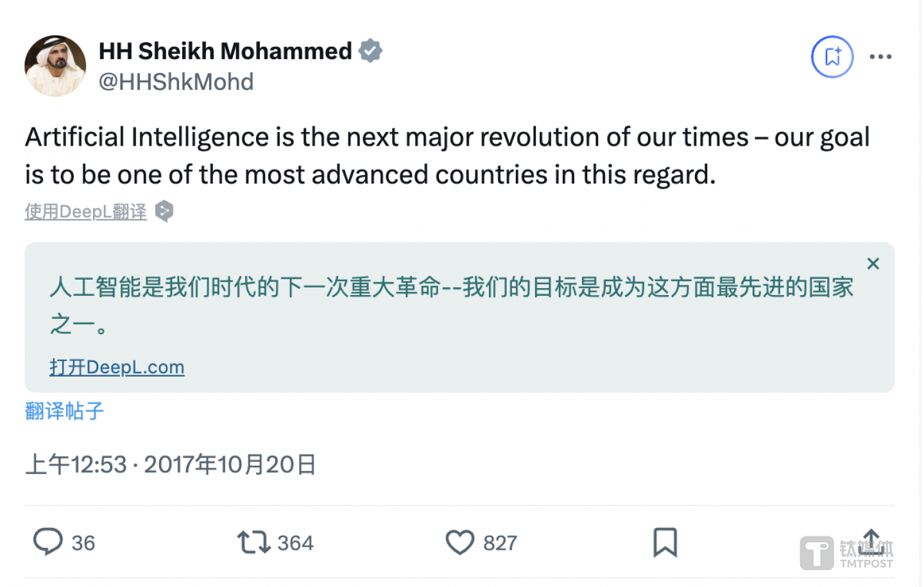Click the reply speech bubble icon
The width and height of the screenshot is (924, 587).
pyautogui.click(x=48, y=542)
